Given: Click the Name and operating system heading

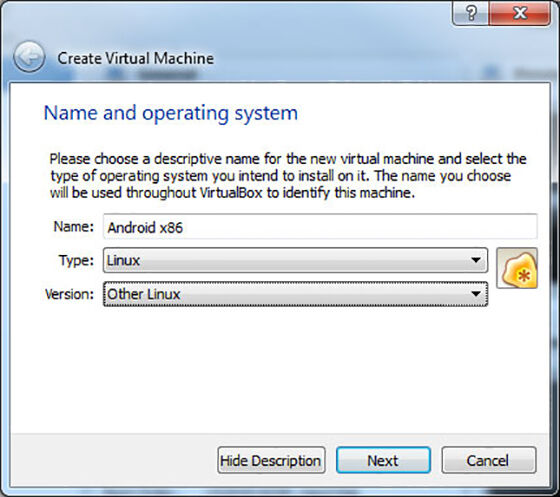Looking at the screenshot, I should [x=171, y=113].
